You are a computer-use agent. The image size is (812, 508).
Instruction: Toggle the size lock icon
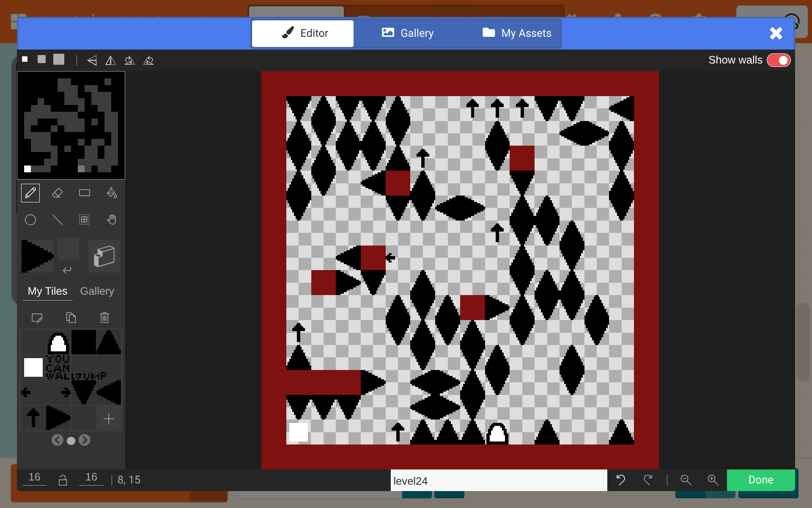pyautogui.click(x=63, y=480)
